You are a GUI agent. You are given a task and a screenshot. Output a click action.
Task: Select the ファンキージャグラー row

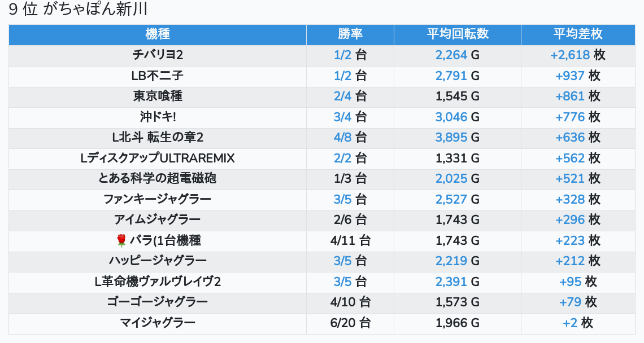click(x=158, y=200)
